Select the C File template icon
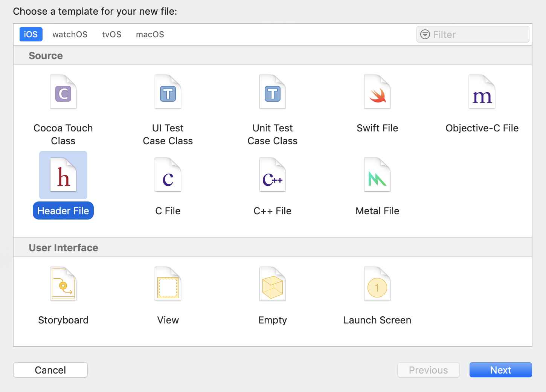546x392 pixels. tap(168, 175)
